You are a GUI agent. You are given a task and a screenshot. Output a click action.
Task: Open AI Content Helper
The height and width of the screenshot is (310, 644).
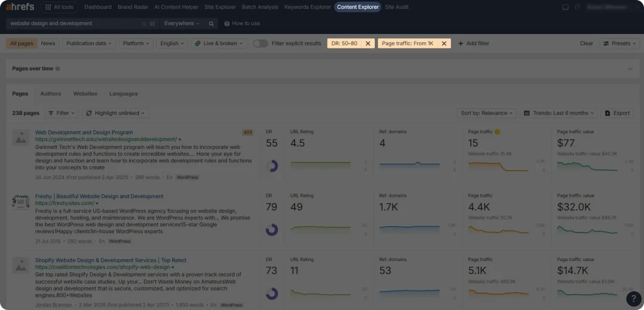pos(176,7)
